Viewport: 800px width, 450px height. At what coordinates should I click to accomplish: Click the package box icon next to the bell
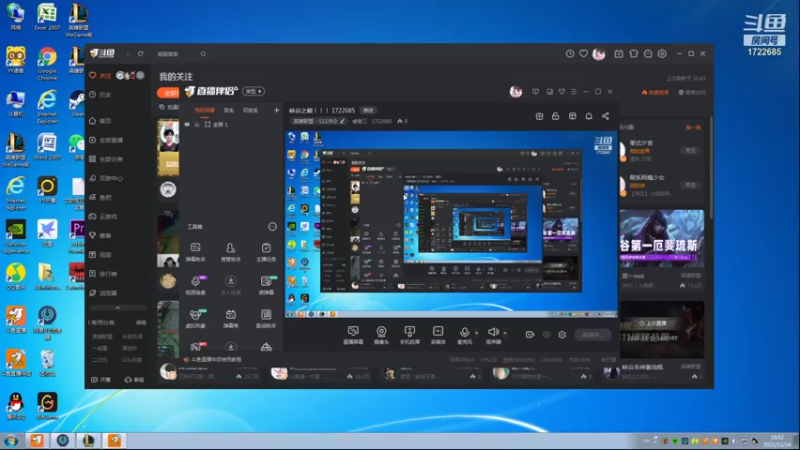click(572, 116)
